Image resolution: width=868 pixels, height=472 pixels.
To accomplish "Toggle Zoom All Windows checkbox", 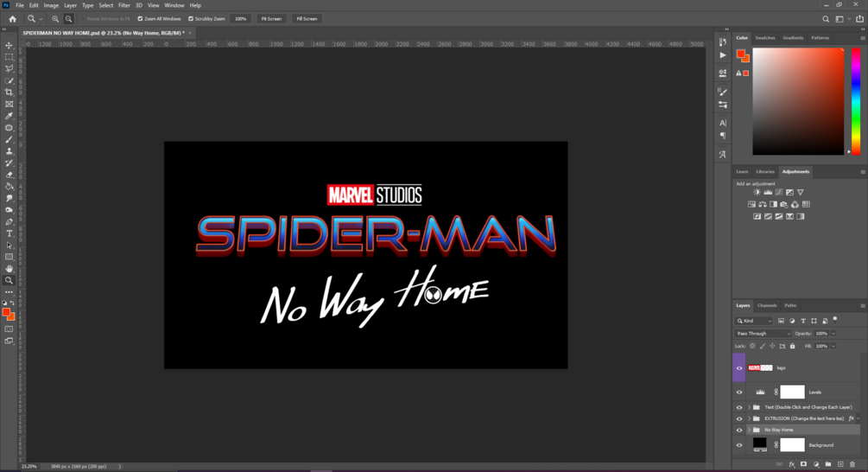I will (140, 19).
